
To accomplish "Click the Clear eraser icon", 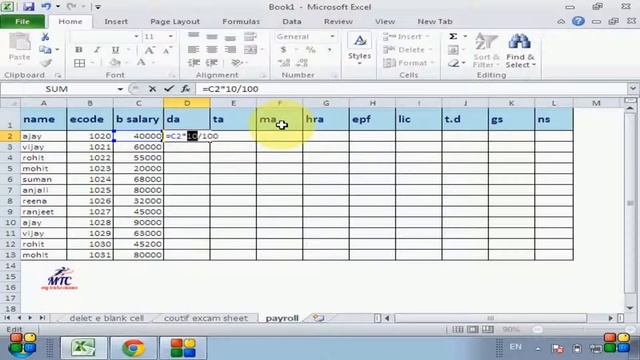I will (453, 63).
